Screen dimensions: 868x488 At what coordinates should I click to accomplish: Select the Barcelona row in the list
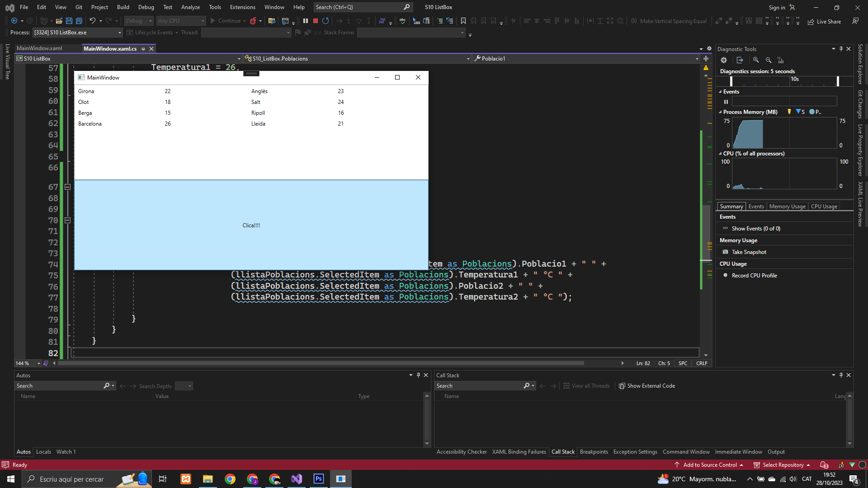coord(90,124)
